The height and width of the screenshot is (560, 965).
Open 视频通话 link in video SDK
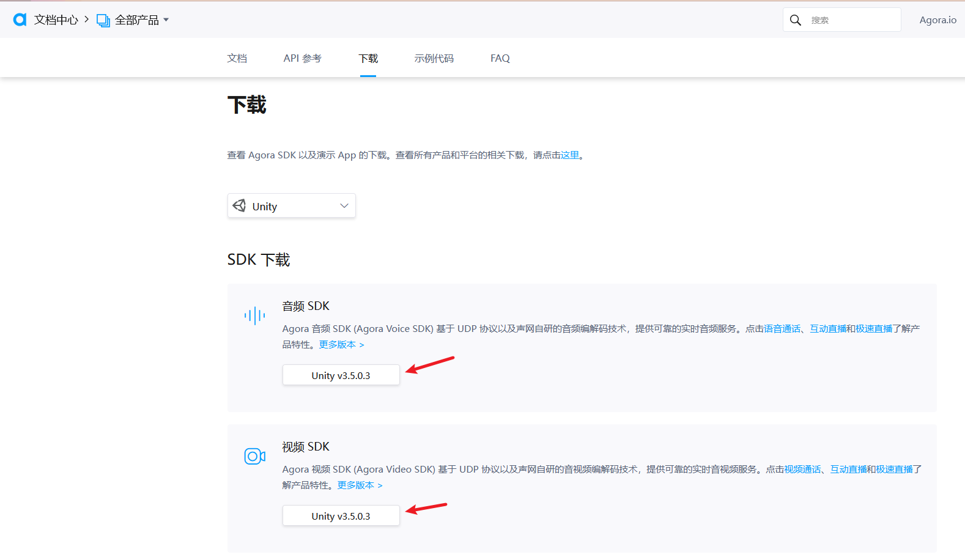click(x=802, y=470)
